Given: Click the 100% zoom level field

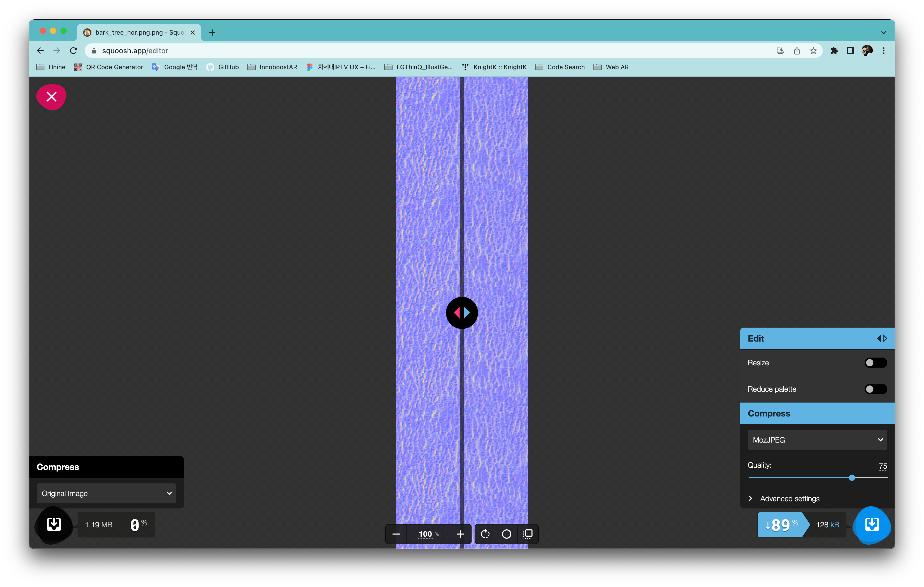Looking at the screenshot, I should [x=425, y=534].
